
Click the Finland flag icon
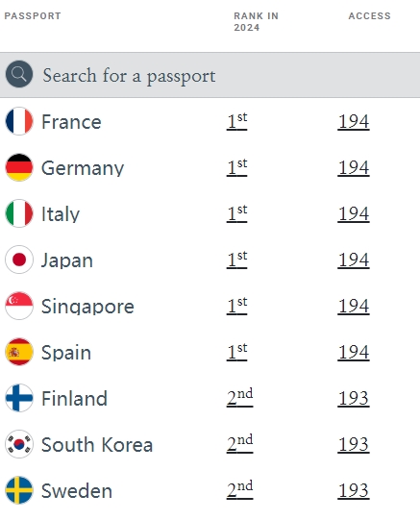coord(19,398)
